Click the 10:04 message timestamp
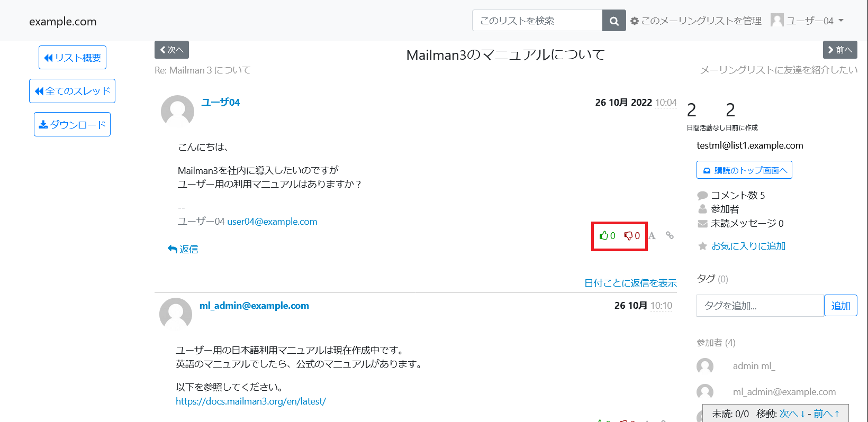Screen dimensions: 868x422 pyautogui.click(x=666, y=103)
